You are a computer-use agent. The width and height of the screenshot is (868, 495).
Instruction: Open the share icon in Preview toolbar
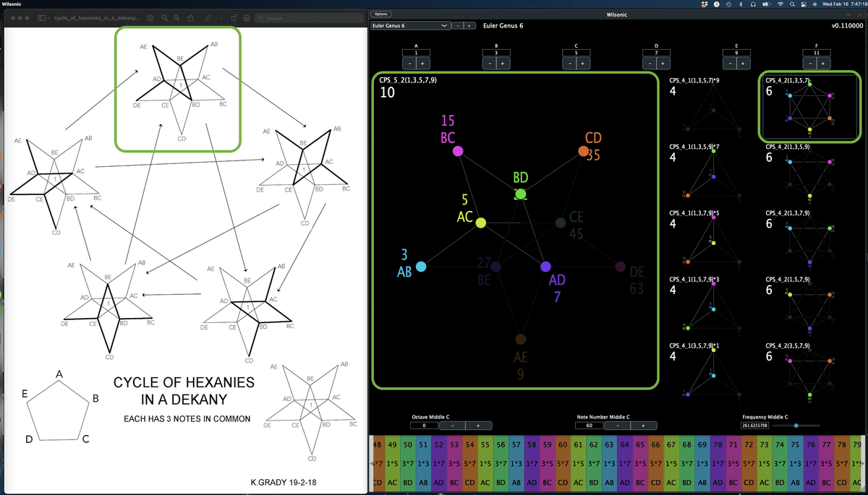tap(191, 17)
